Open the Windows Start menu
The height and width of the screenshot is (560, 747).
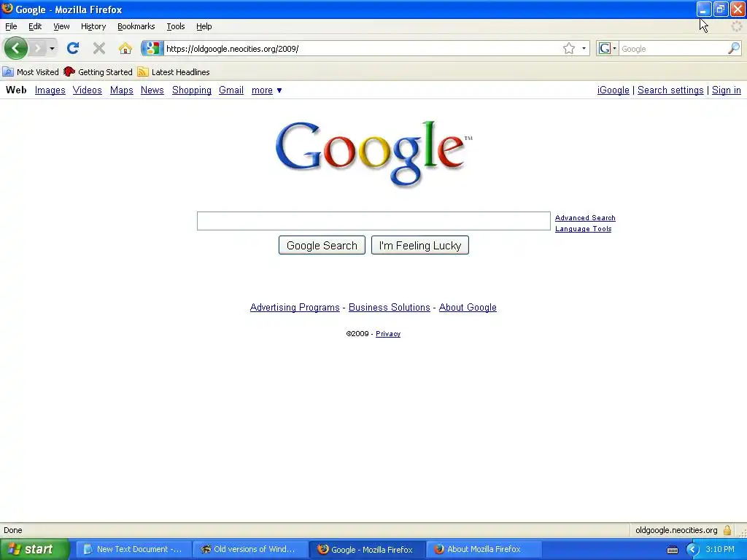click(x=34, y=549)
